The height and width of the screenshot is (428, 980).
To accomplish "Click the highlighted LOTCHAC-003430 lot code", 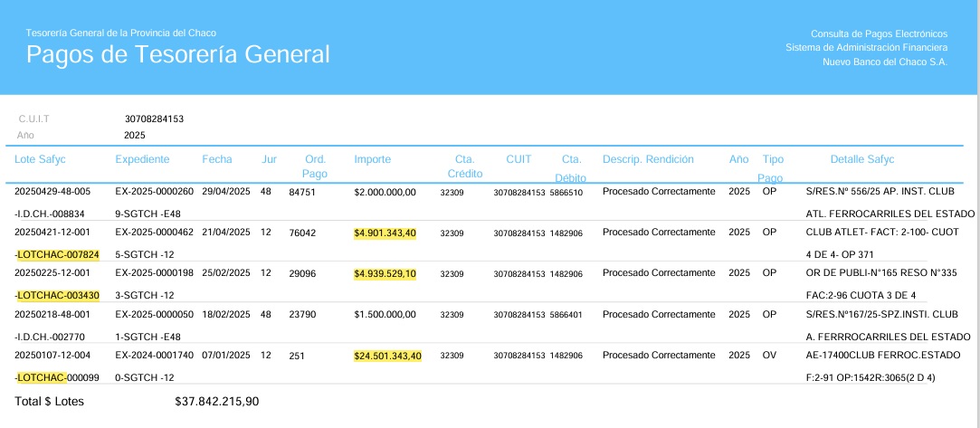I will pos(58,295).
